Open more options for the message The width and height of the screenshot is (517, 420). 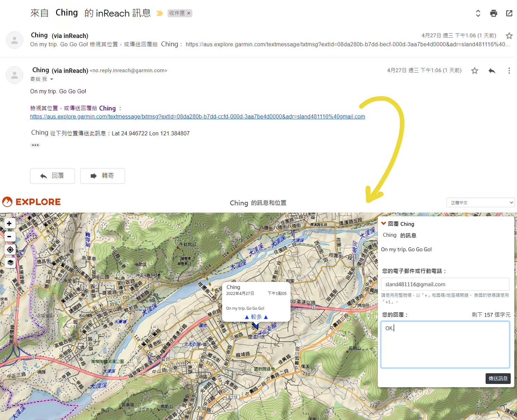[x=509, y=70]
